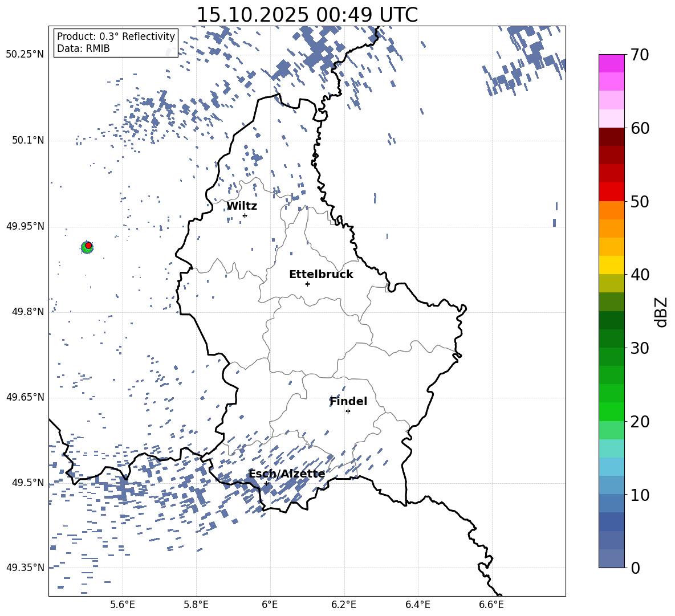Image resolution: width=675 pixels, height=616 pixels.
Task: Click the magenta top colorbar segment
Action: pos(611,64)
